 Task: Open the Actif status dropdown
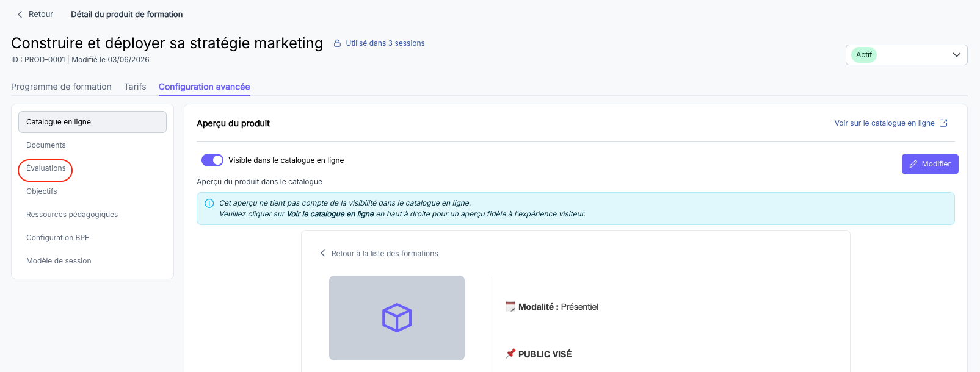[x=906, y=55]
